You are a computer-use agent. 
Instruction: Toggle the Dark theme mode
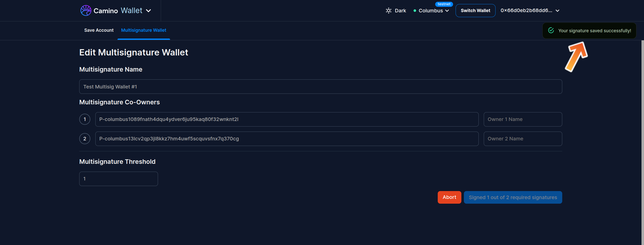coord(400,11)
